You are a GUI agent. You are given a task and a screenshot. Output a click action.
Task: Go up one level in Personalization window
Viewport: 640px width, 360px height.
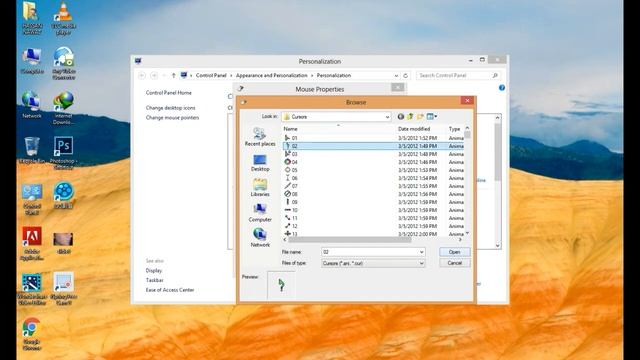(173, 76)
